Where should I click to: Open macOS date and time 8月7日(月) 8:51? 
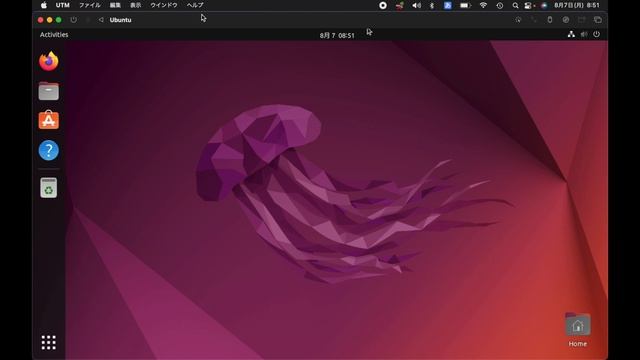(x=577, y=5)
